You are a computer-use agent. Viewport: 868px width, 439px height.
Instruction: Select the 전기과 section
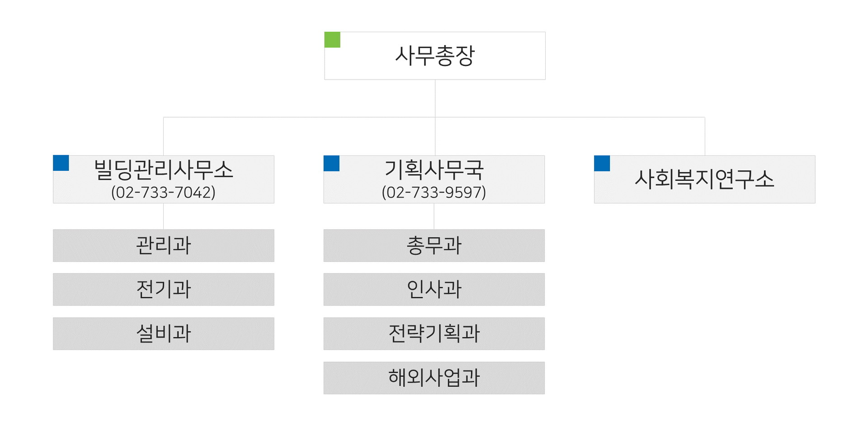(164, 289)
